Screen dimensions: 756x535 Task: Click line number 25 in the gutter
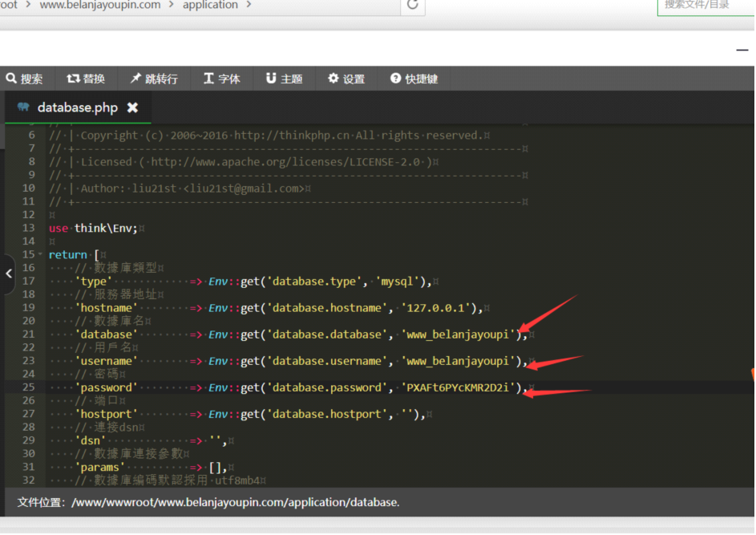[28, 387]
